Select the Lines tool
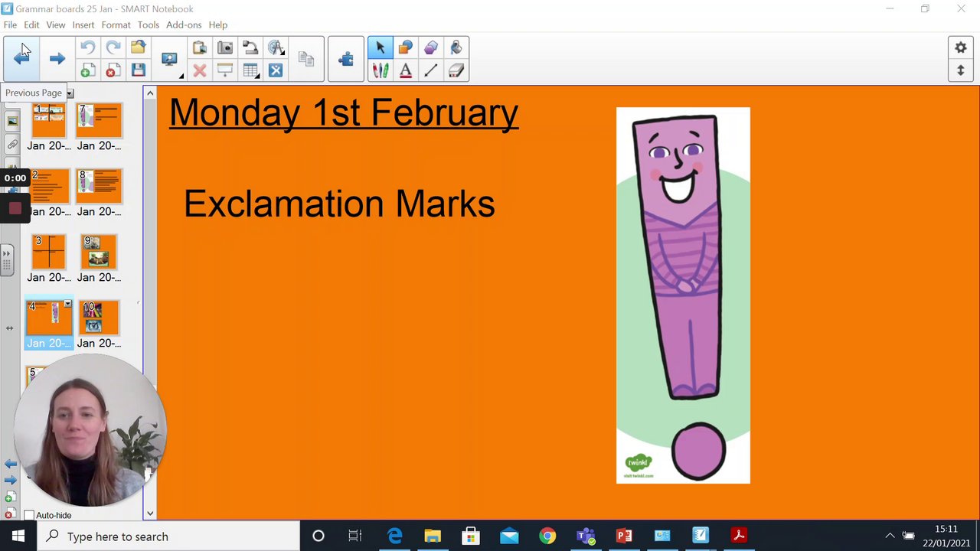980x551 pixels. pyautogui.click(x=431, y=70)
